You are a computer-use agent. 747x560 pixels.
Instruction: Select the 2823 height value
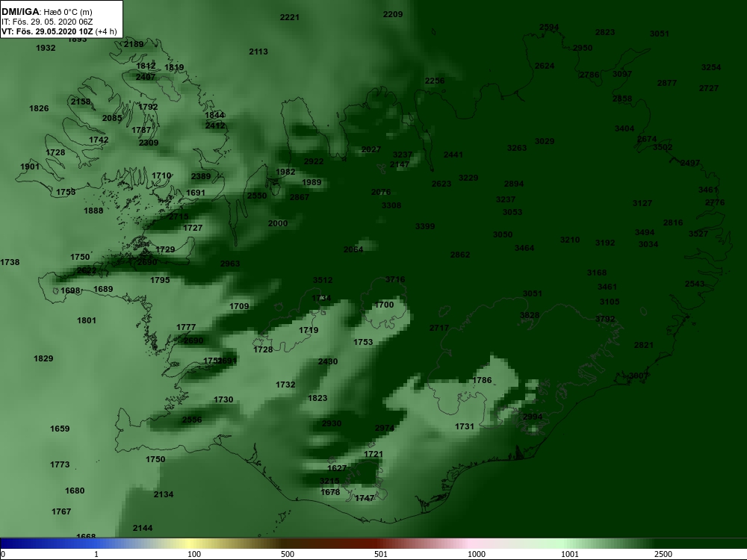(605, 32)
